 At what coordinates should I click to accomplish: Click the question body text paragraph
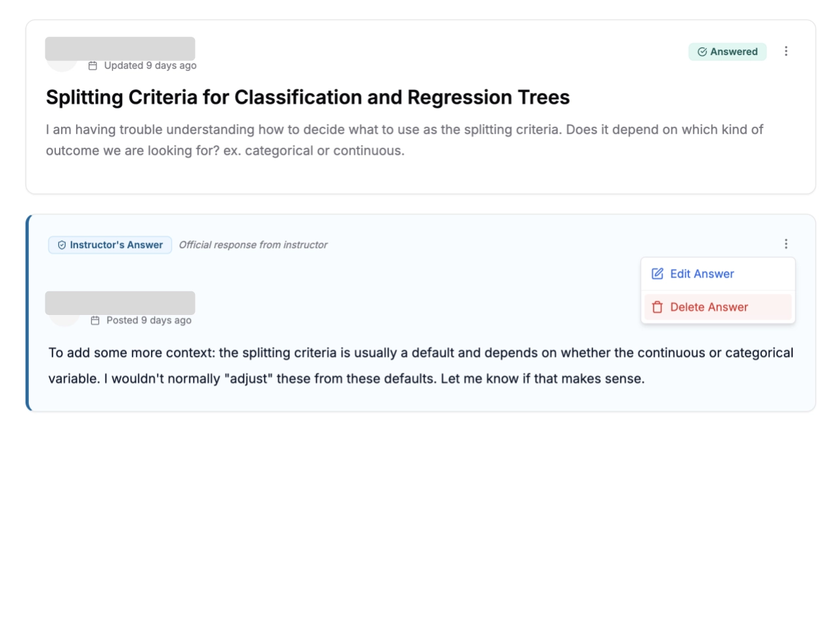pyautogui.click(x=404, y=140)
